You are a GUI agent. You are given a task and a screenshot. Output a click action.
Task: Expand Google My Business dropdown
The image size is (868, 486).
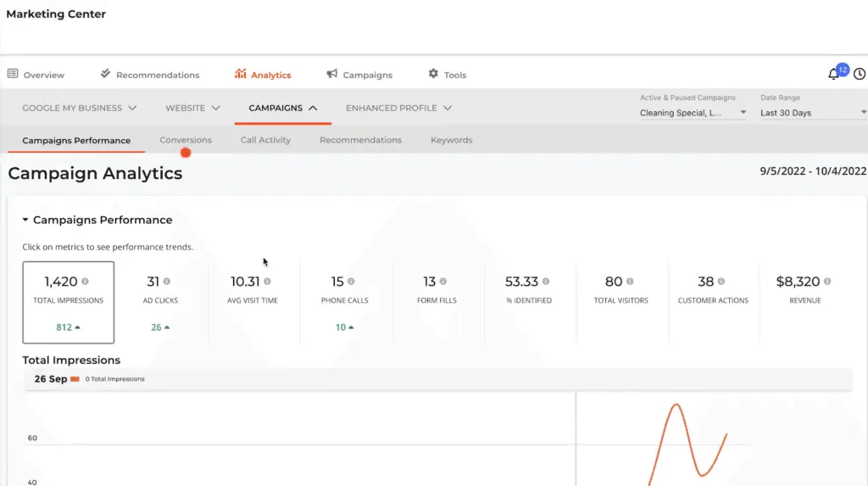click(79, 108)
